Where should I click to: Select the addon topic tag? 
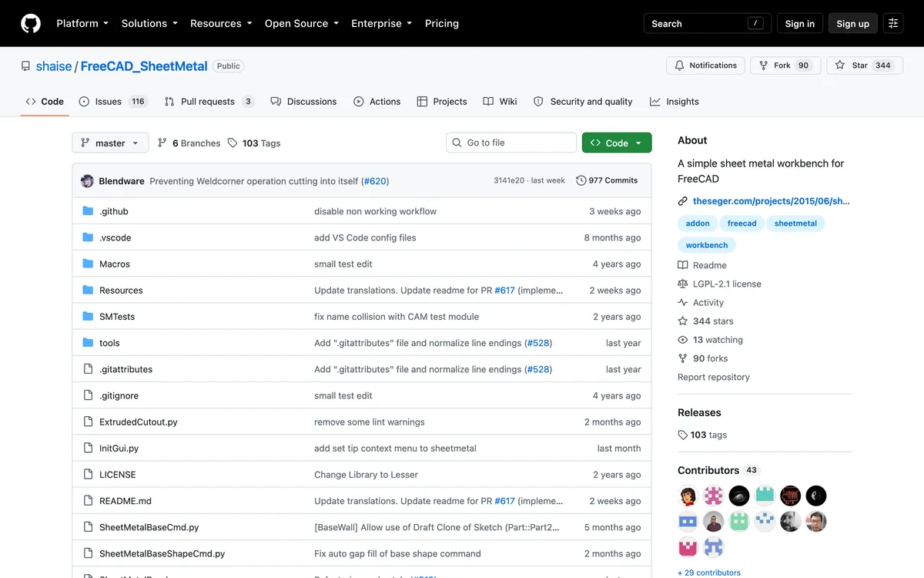point(698,223)
